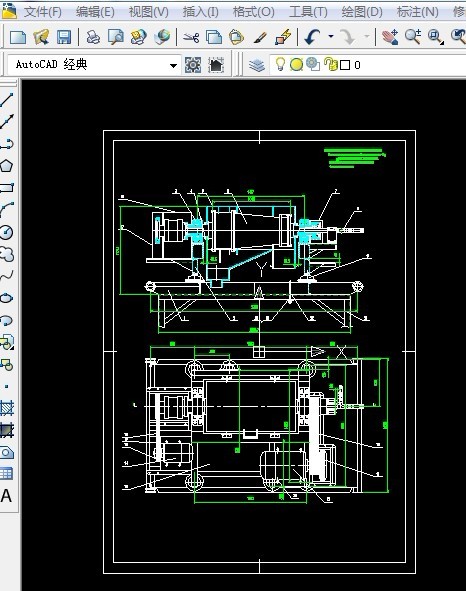Click the Paste clipboard icon
This screenshot has height=591, width=466.
point(237,37)
